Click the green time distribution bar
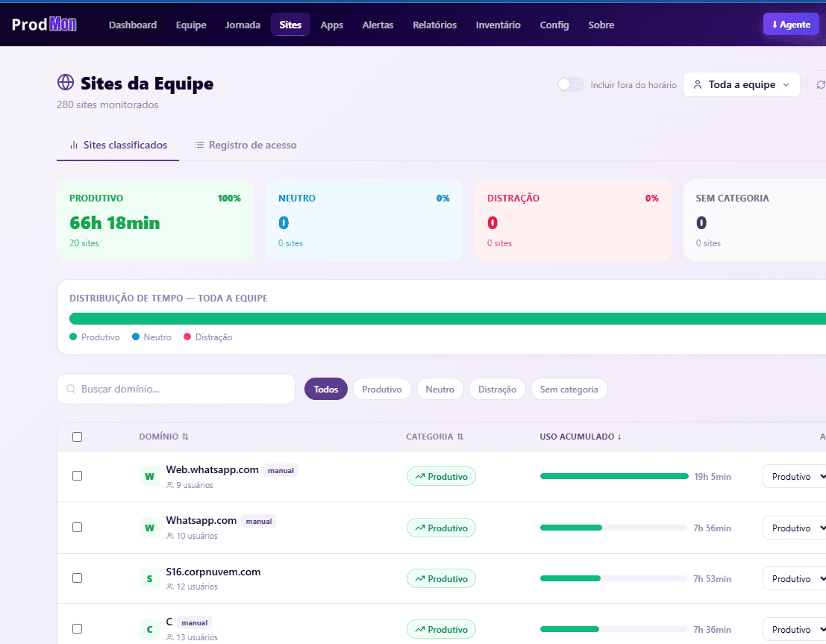 (448, 319)
